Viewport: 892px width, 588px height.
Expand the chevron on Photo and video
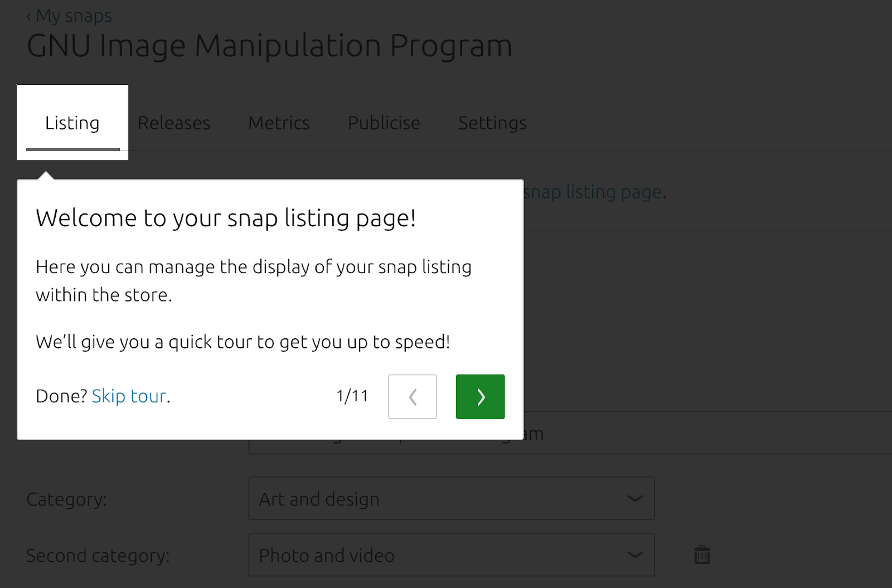coord(635,555)
